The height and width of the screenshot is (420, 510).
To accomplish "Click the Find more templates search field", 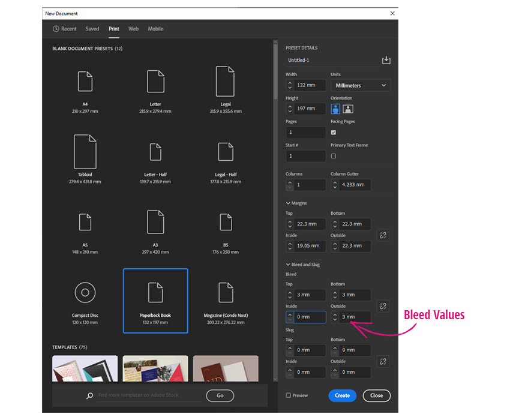I will coord(149,395).
